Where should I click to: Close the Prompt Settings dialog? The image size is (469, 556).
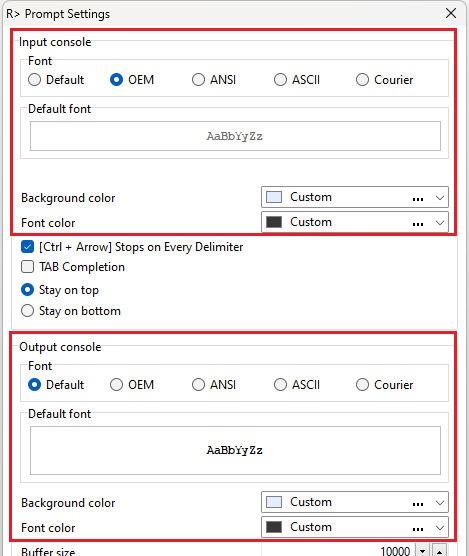pyautogui.click(x=451, y=13)
